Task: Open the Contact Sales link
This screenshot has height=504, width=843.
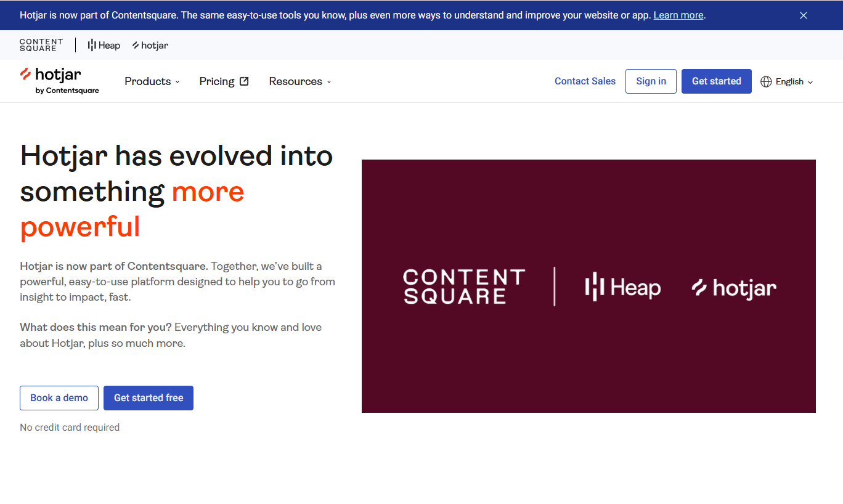Action: 585,81
